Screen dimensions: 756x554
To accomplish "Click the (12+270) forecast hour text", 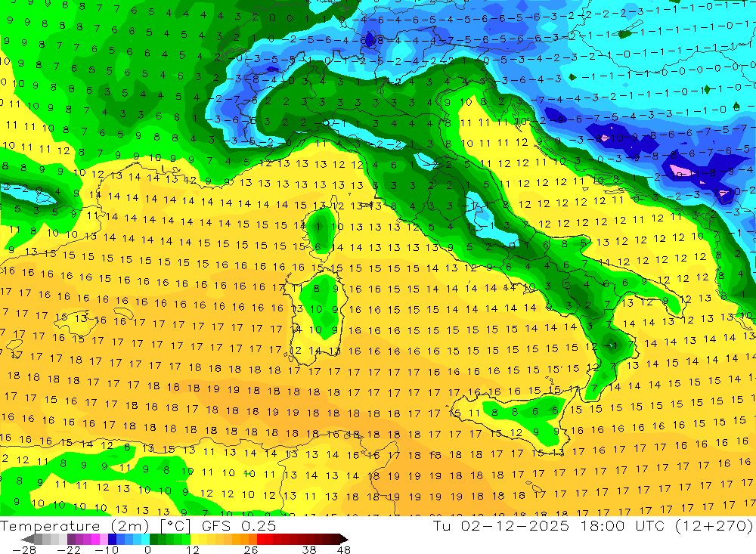I will (713, 526).
